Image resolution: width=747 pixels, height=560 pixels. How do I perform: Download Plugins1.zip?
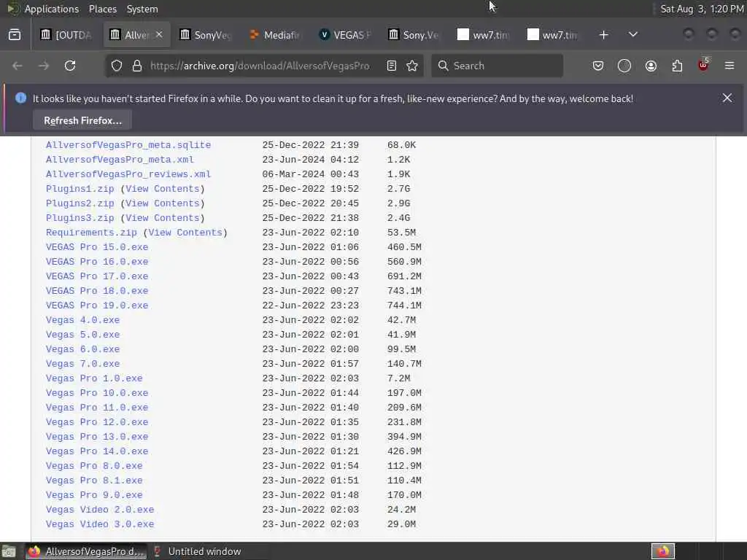(x=80, y=189)
